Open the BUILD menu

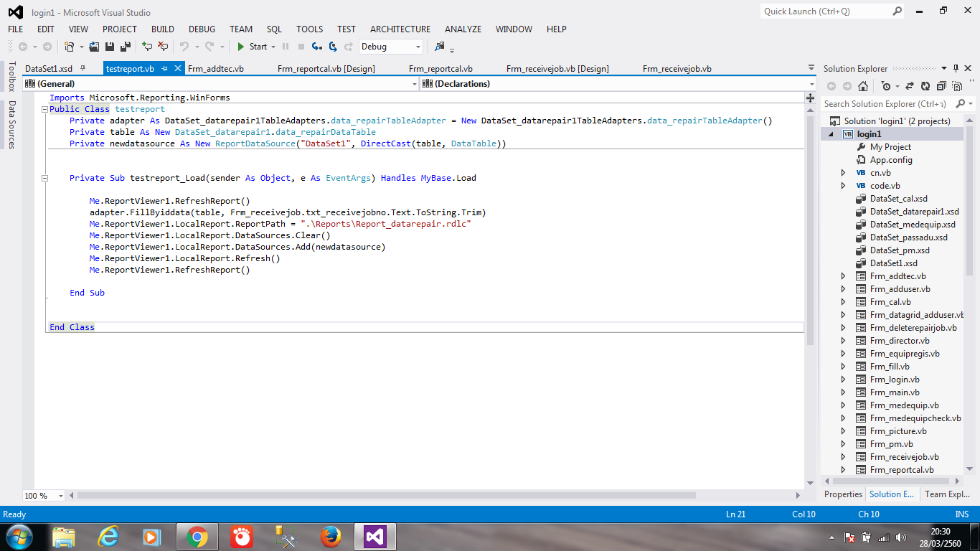click(163, 29)
